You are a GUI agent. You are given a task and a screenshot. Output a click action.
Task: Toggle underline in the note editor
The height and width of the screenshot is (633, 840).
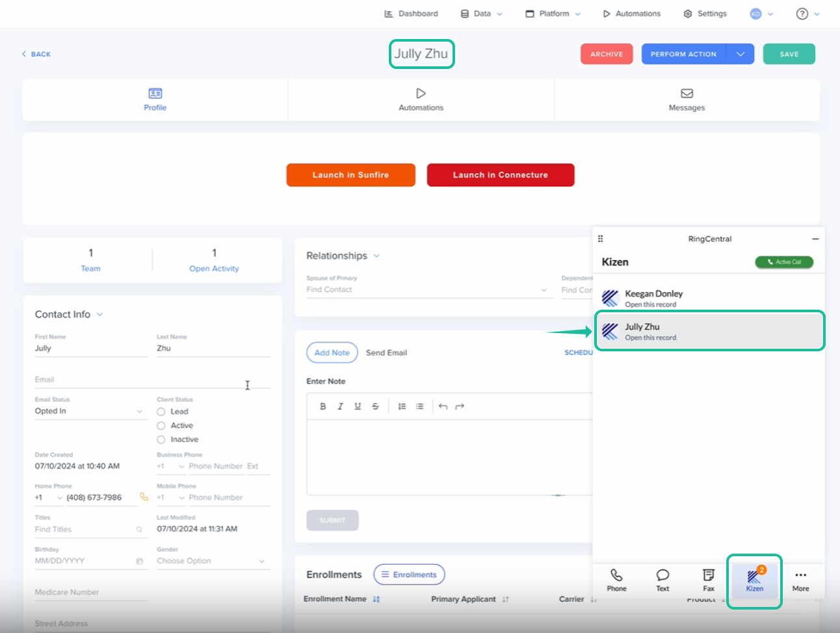[358, 407]
